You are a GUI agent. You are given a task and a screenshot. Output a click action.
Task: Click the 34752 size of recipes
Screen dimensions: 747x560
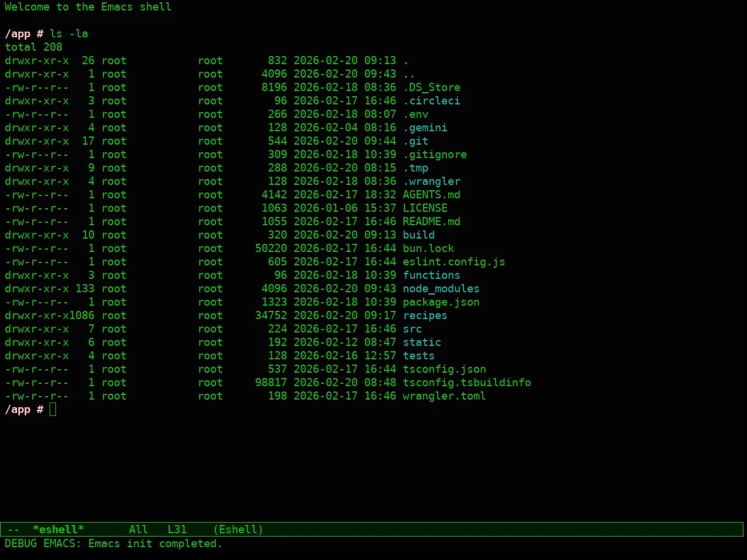(271, 316)
